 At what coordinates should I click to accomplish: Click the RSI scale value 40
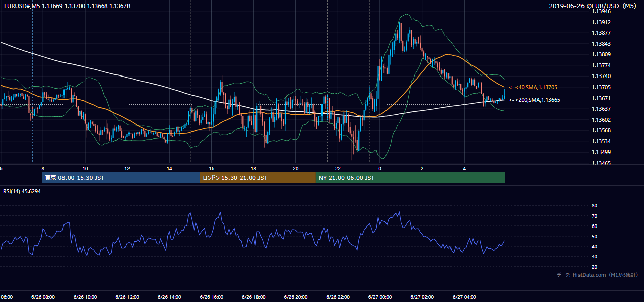(x=594, y=246)
